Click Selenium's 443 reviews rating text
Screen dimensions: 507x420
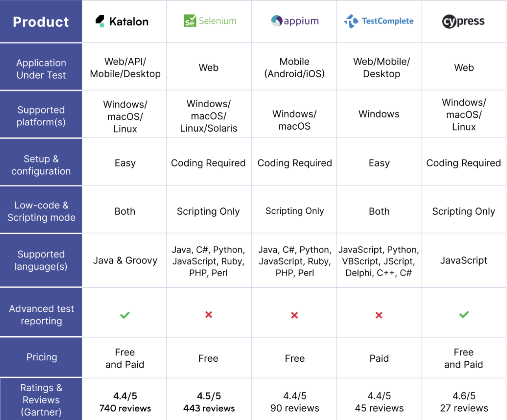coord(209,408)
